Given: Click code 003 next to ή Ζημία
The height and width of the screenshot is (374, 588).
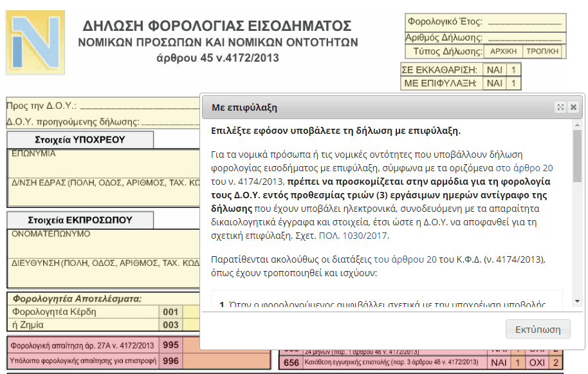Looking at the screenshot, I should coord(170,325).
